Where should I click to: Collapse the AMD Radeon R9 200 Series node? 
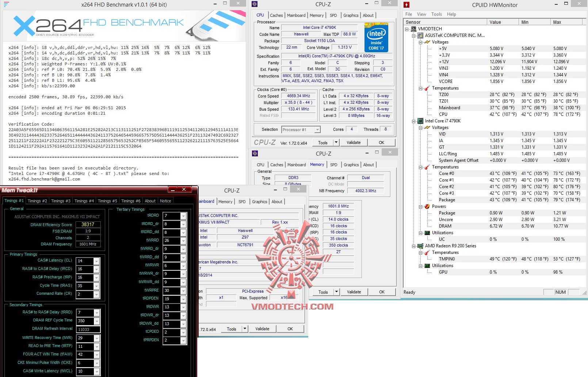tap(414, 246)
